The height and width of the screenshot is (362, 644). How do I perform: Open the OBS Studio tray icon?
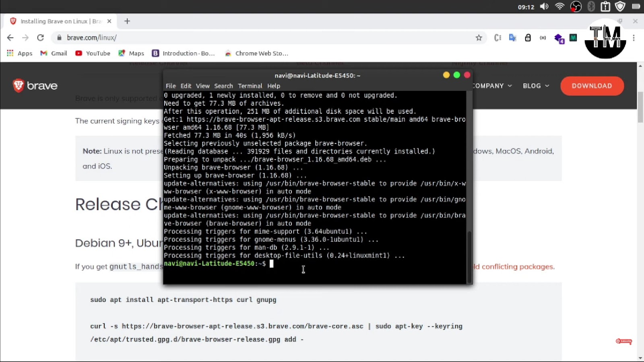coord(576,6)
